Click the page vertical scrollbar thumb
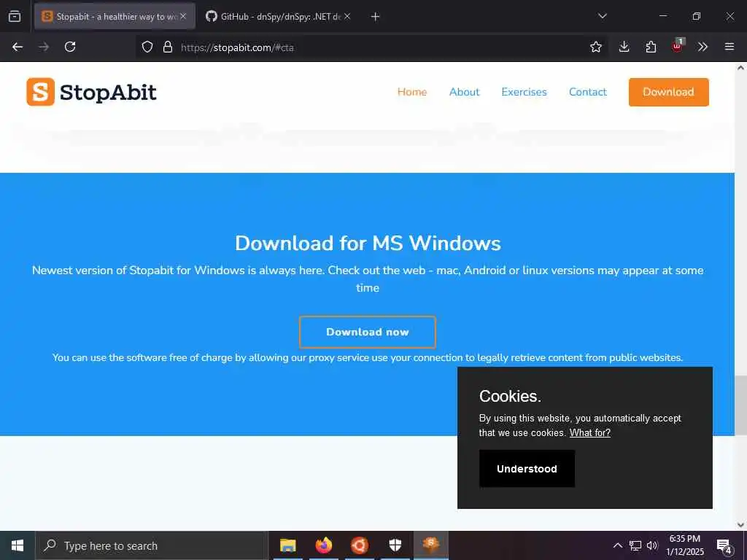 click(x=741, y=405)
